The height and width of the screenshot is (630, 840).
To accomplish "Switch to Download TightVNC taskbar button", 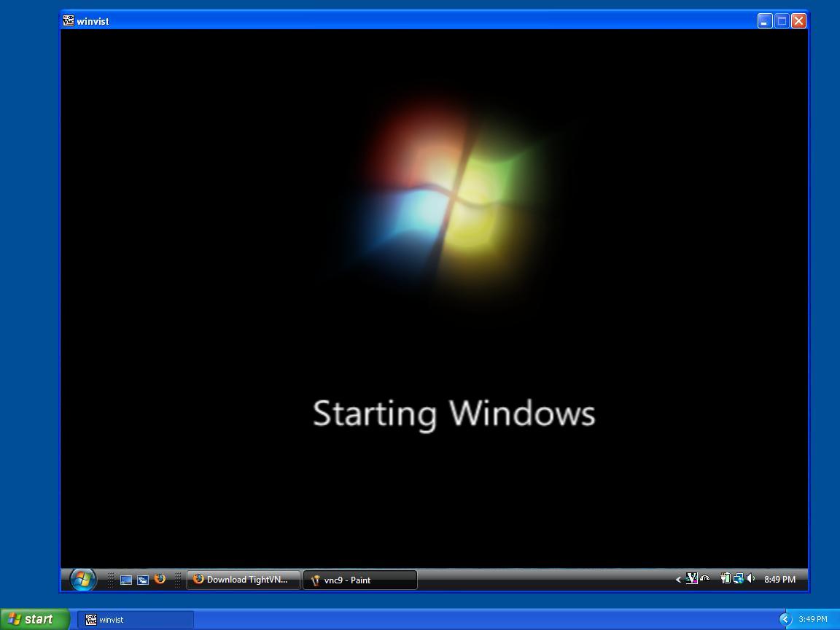I will click(x=244, y=580).
